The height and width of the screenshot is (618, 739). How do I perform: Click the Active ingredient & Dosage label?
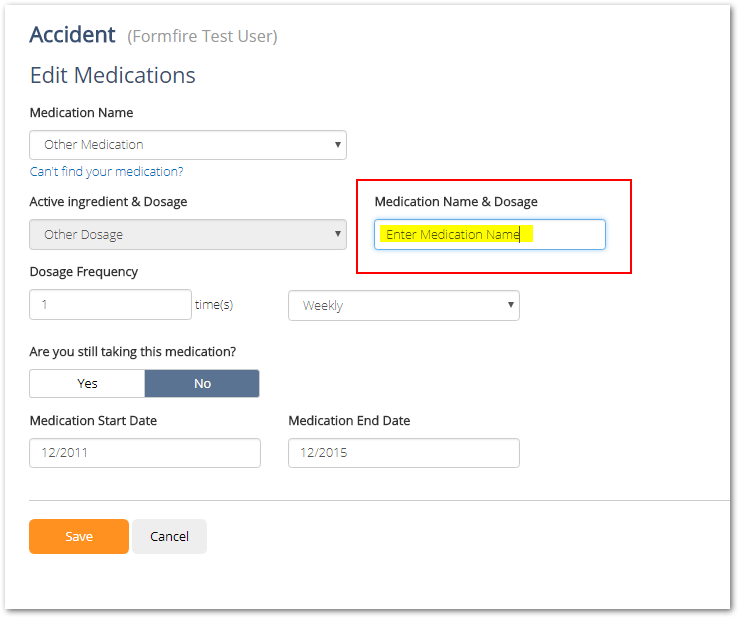(108, 202)
